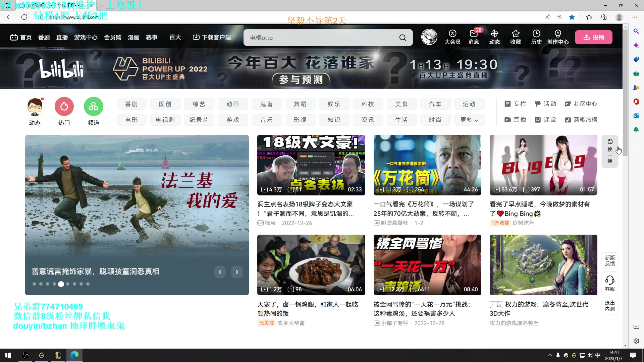
Task: Open 创作中心 lightbulb icon
Action: pyautogui.click(x=558, y=37)
